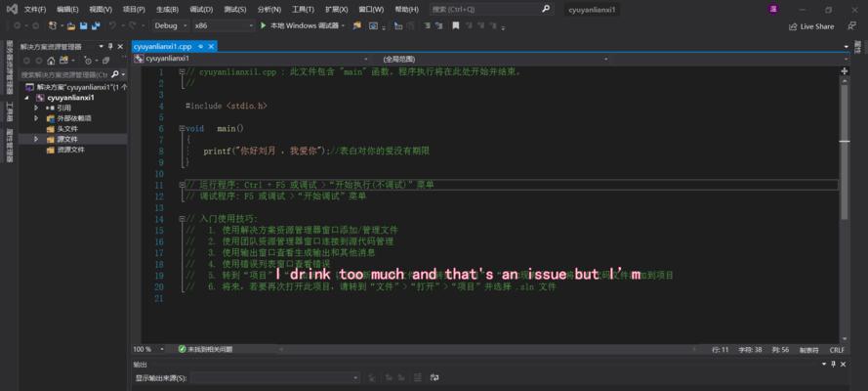Click the Visual Studio logo icon

[x=11, y=10]
